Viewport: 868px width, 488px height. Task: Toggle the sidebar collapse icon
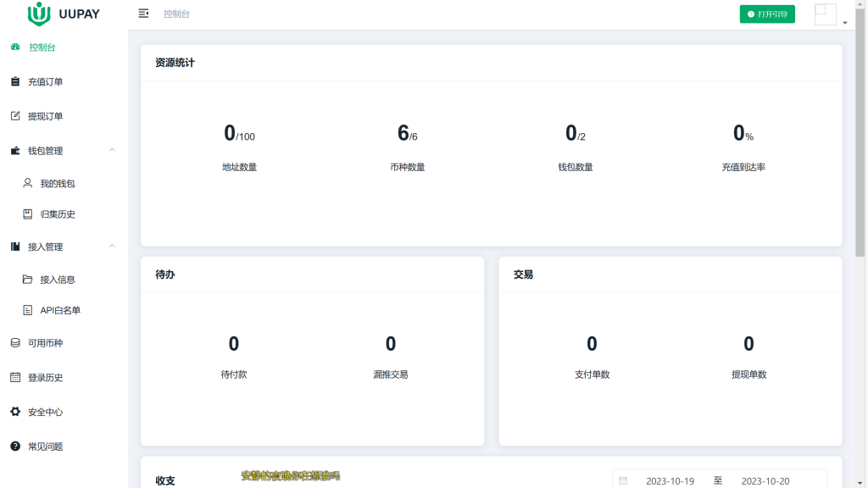tap(143, 14)
